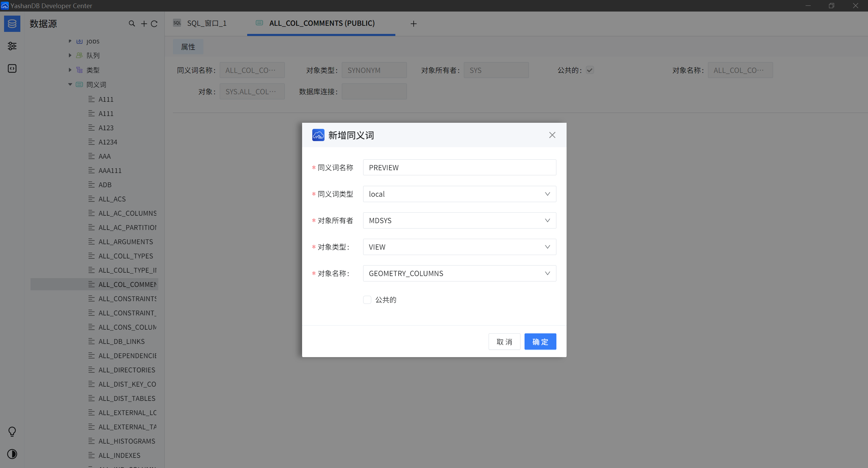Minimize the YashanDB Developer Center window
Image resolution: width=868 pixels, height=468 pixels.
tap(808, 6)
